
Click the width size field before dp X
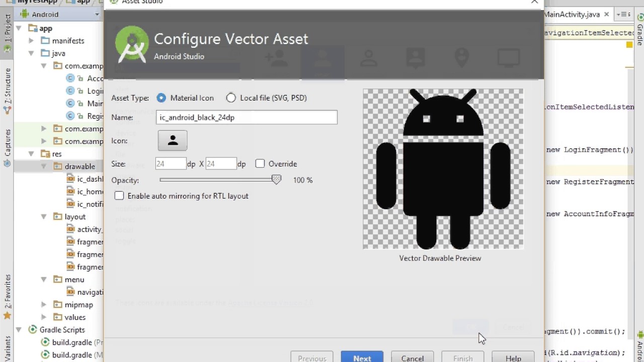tap(171, 163)
